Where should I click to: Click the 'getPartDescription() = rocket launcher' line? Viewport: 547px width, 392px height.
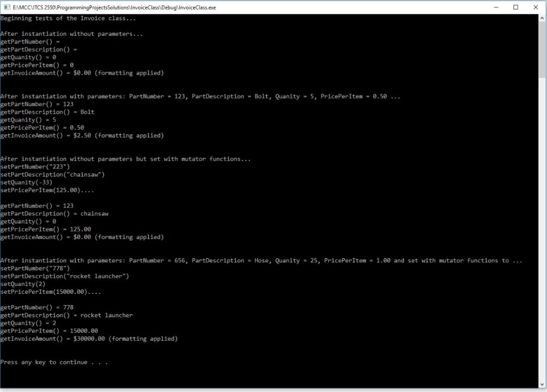coord(67,315)
